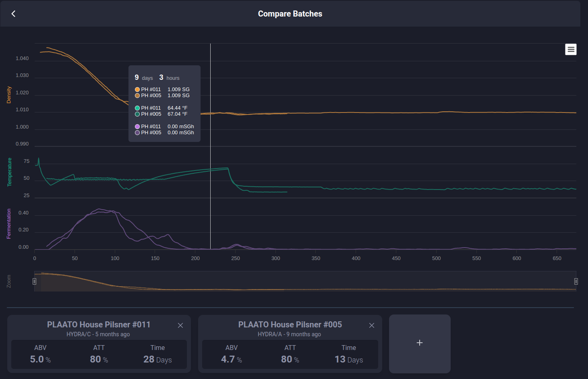588x379 pixels.
Task: Click orange PH #011 density marker in tooltip
Action: click(137, 90)
